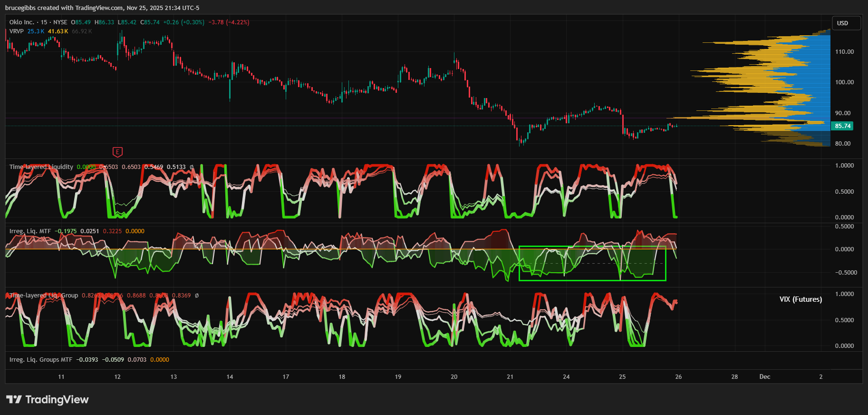Click the 110.00 level on price scale
Screen dimensions: 868x415
click(x=844, y=52)
